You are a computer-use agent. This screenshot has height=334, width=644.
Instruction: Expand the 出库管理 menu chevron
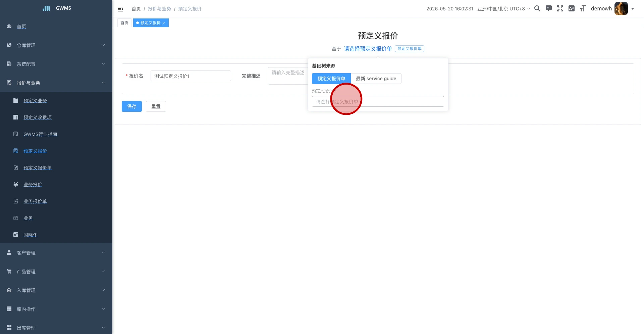103,328
